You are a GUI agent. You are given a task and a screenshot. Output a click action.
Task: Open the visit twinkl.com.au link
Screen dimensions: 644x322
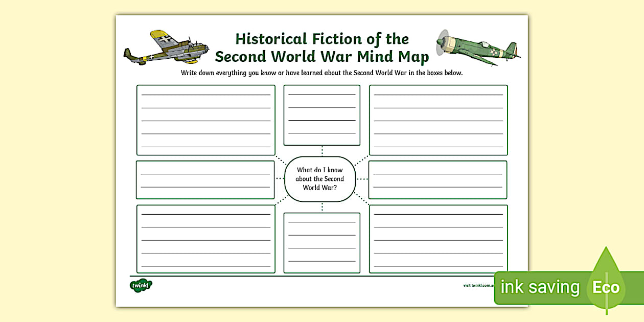tap(478, 286)
